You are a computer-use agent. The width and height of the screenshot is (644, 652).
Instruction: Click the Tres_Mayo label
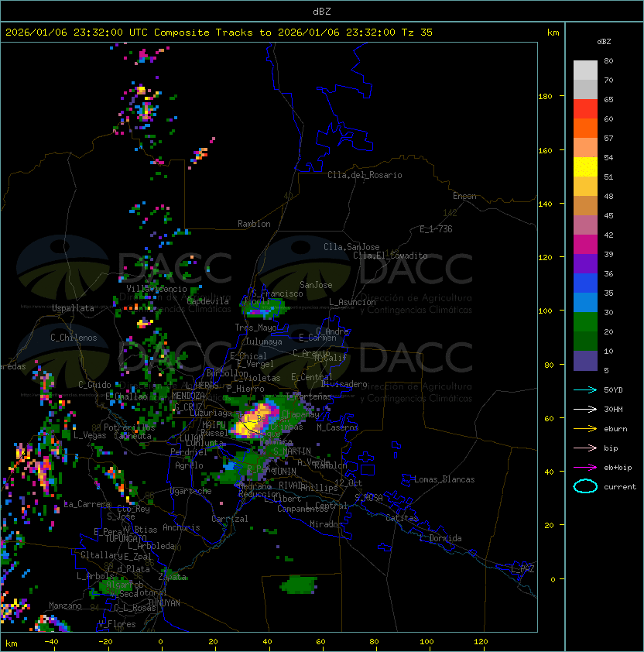(x=255, y=328)
